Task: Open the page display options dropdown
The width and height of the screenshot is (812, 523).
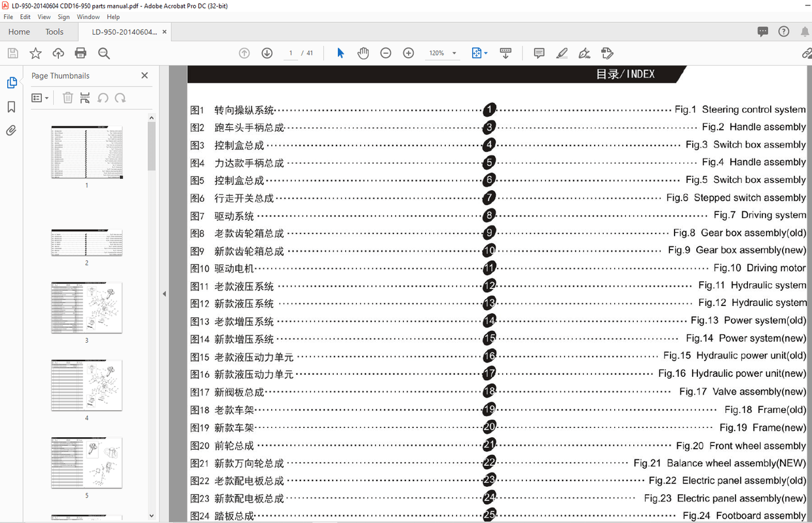Action: pyautogui.click(x=480, y=53)
